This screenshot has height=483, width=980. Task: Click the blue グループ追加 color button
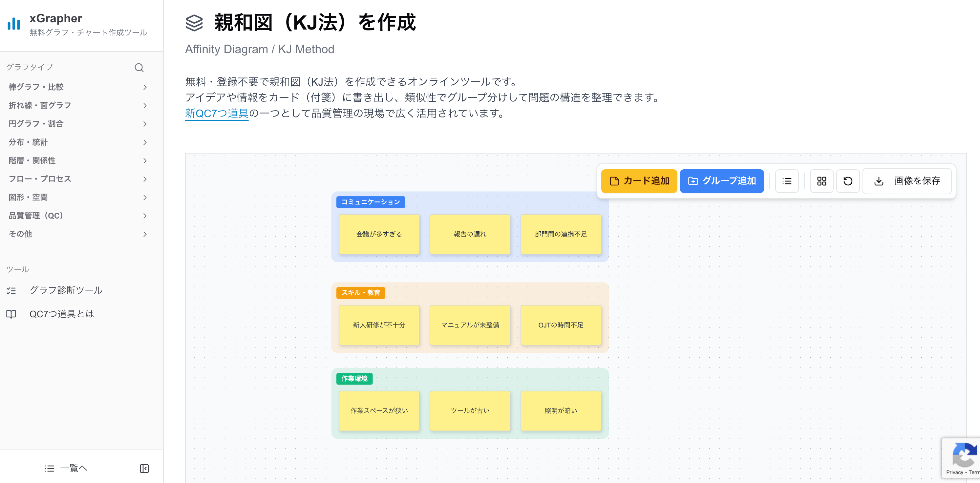tap(722, 181)
